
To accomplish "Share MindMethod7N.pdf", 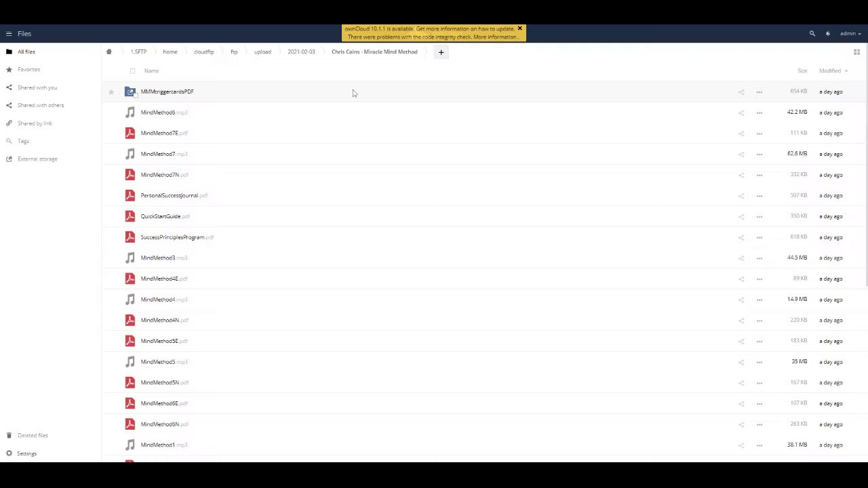I will point(741,175).
